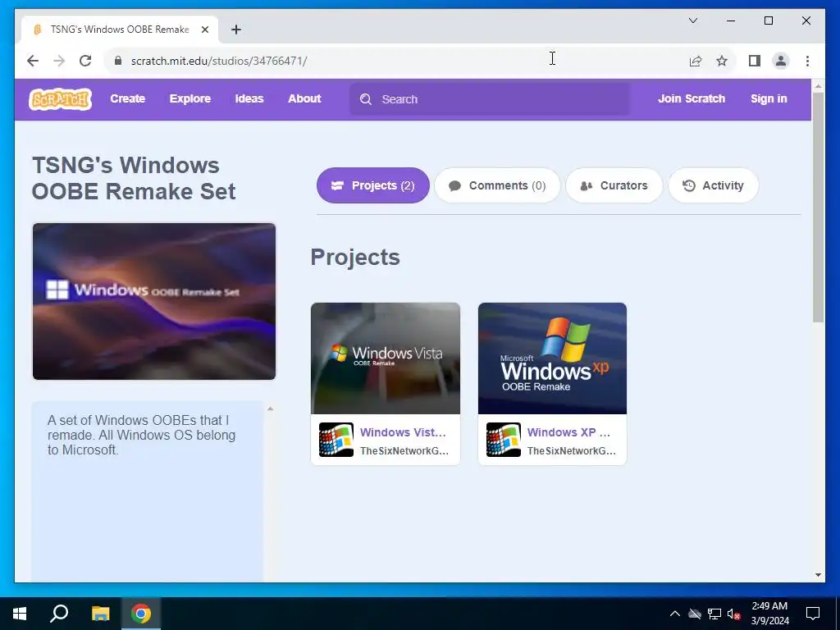Click the share page icon in the address bar
The image size is (840, 630).
(x=696, y=61)
